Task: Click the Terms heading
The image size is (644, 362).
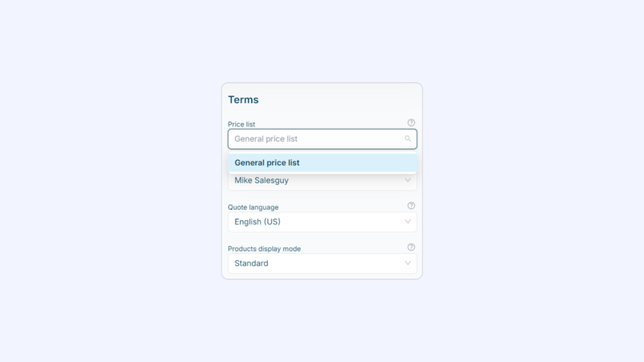Action: [x=243, y=100]
